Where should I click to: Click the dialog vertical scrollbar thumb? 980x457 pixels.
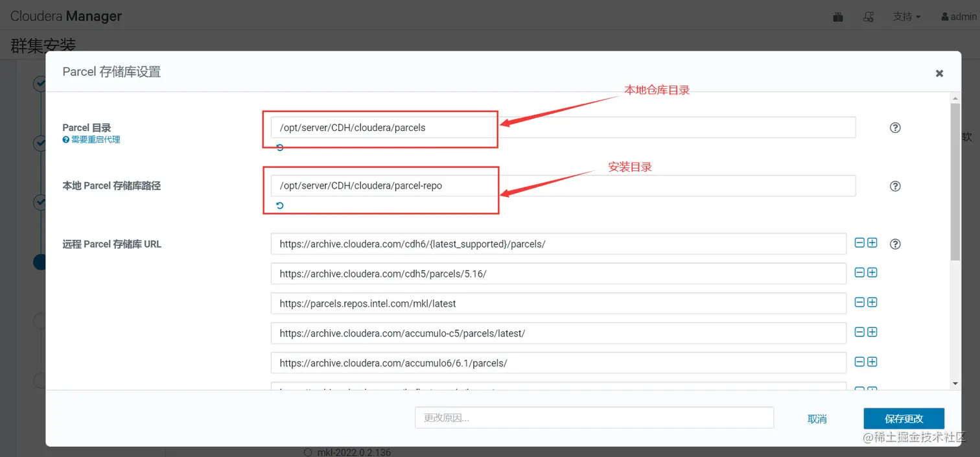[x=955, y=182]
